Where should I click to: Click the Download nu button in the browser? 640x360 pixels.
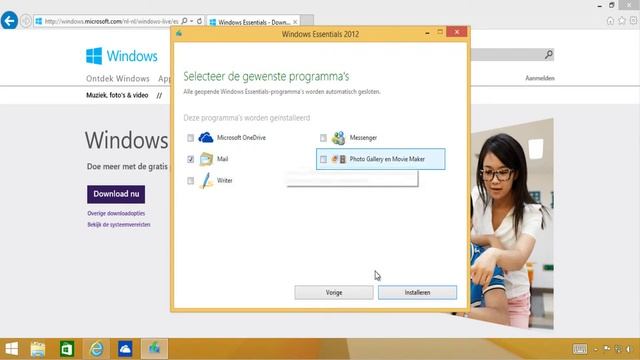click(x=116, y=194)
